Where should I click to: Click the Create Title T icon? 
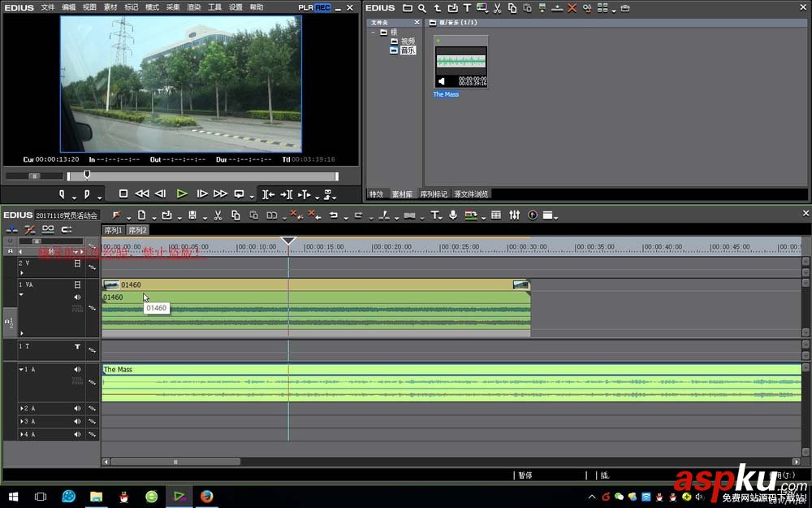pyautogui.click(x=434, y=215)
